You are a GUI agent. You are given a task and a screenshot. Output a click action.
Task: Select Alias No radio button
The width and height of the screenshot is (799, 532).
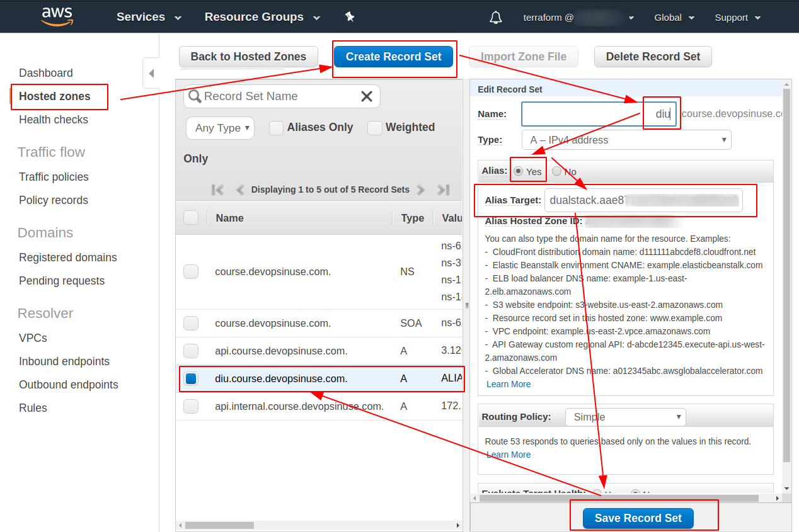click(557, 171)
